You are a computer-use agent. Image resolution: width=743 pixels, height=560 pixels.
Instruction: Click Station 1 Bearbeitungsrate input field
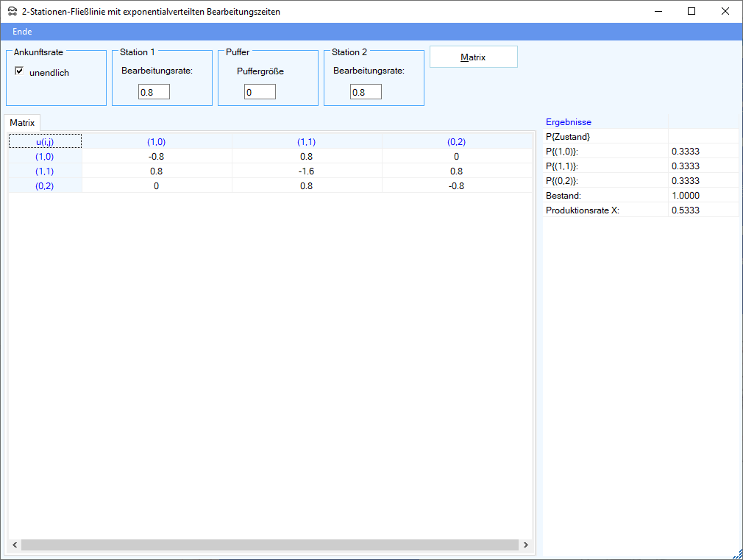tap(154, 92)
